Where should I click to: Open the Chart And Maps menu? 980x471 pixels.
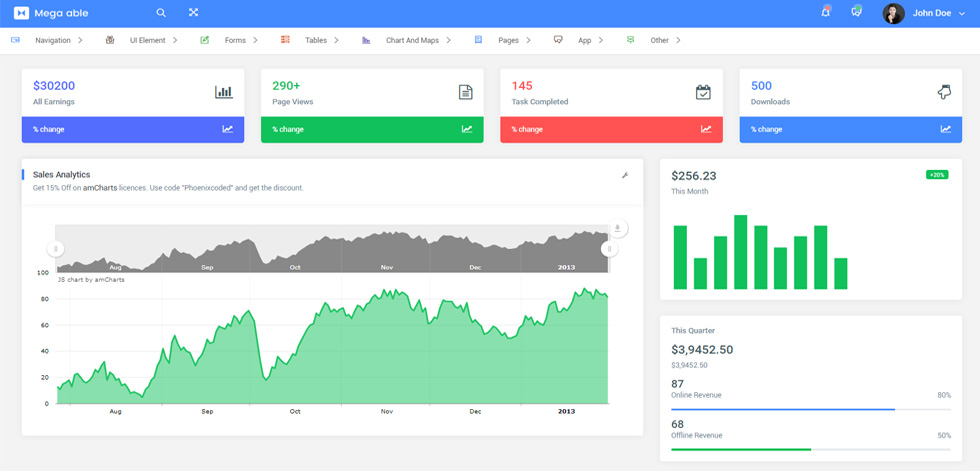tap(412, 41)
